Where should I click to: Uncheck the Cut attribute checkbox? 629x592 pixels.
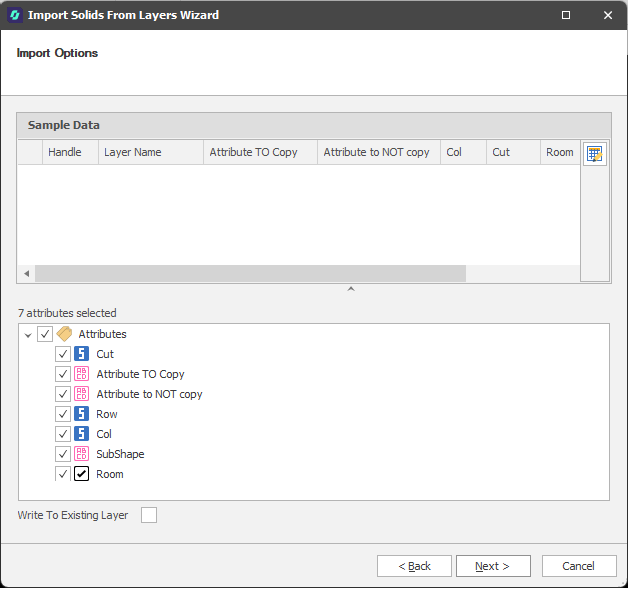[63, 354]
